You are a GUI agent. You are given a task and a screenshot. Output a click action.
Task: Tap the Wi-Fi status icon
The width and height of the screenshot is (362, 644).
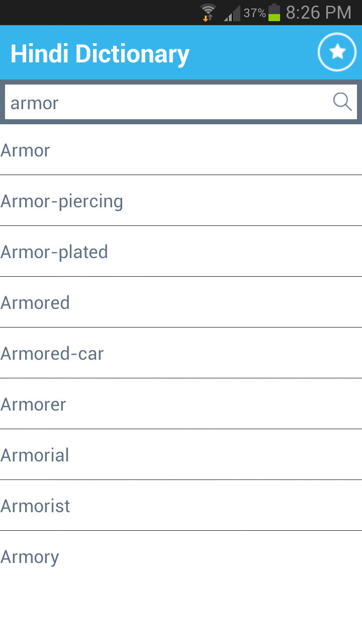[x=208, y=13]
